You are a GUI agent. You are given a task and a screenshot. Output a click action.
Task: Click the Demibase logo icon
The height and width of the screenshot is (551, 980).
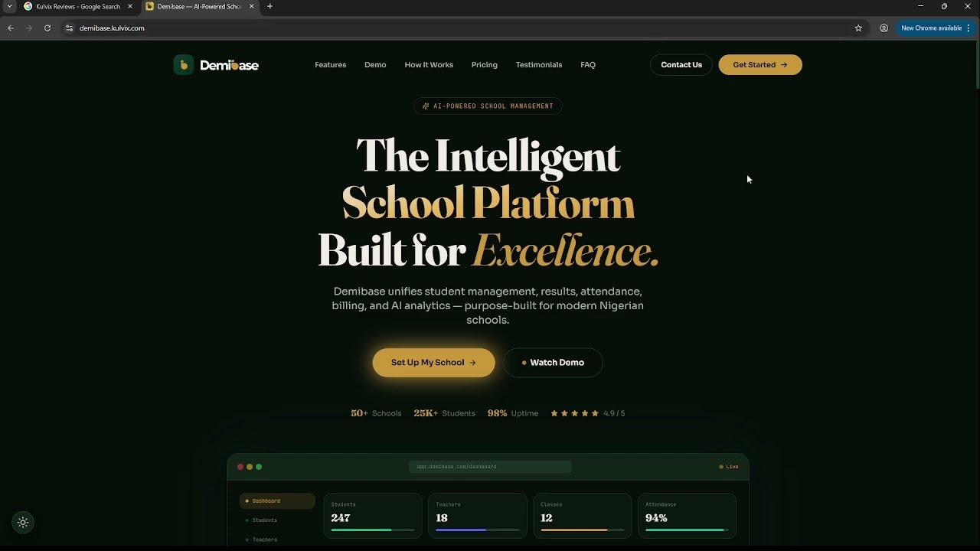coord(183,65)
